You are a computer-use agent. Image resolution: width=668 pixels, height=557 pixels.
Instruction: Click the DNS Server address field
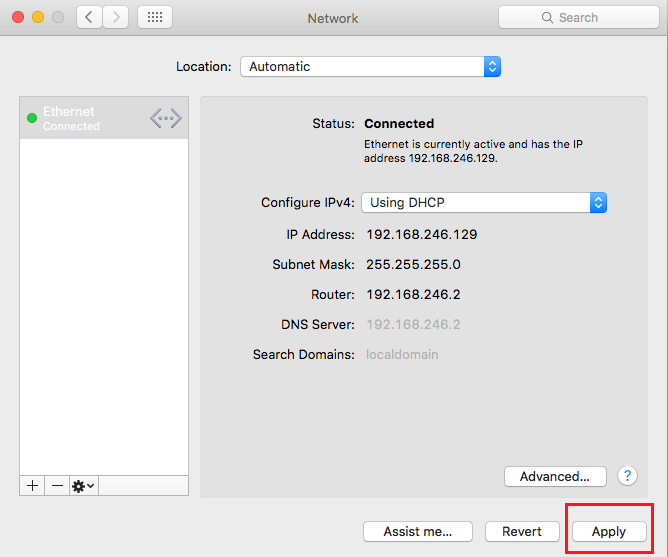413,325
